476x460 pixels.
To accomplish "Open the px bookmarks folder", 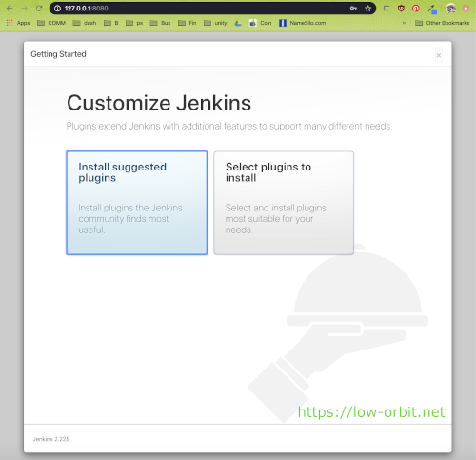I will 134,23.
